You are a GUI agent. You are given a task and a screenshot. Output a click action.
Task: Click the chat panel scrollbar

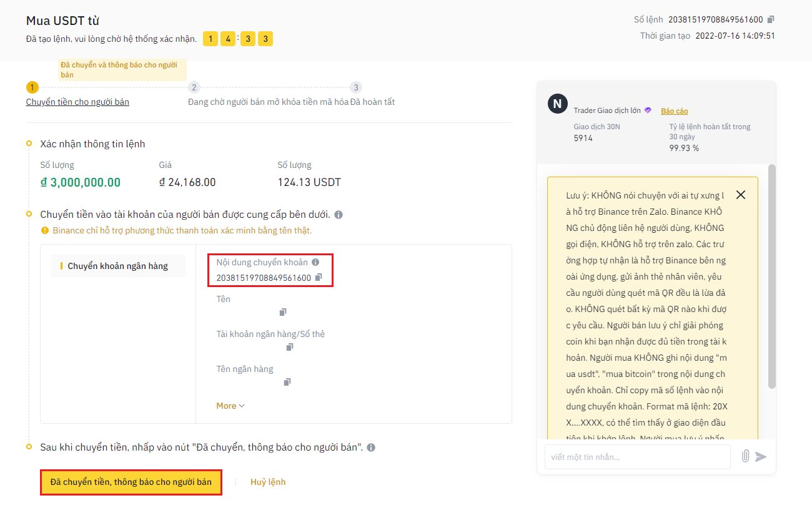772,276
